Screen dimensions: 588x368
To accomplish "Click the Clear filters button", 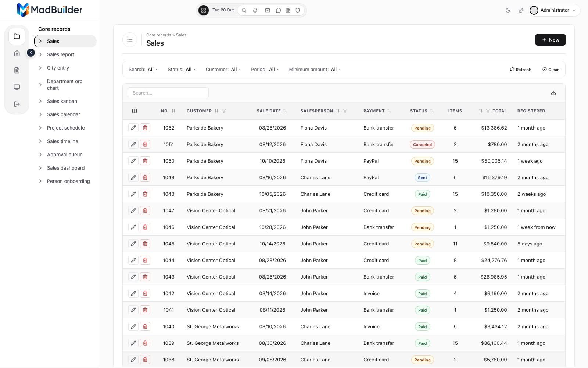I will (551, 69).
